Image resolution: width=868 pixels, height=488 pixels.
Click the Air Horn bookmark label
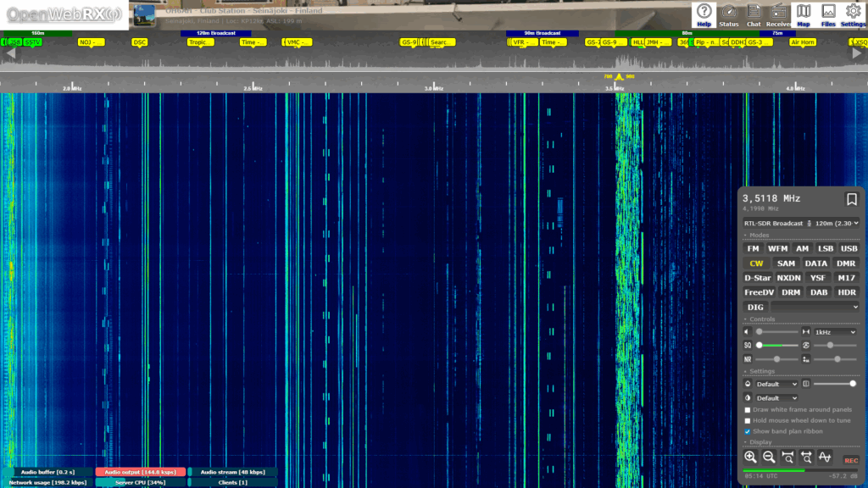click(x=802, y=42)
